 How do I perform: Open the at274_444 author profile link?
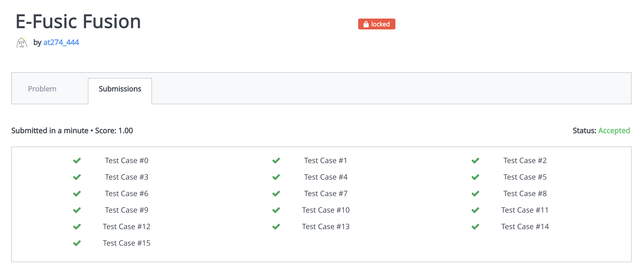[61, 42]
